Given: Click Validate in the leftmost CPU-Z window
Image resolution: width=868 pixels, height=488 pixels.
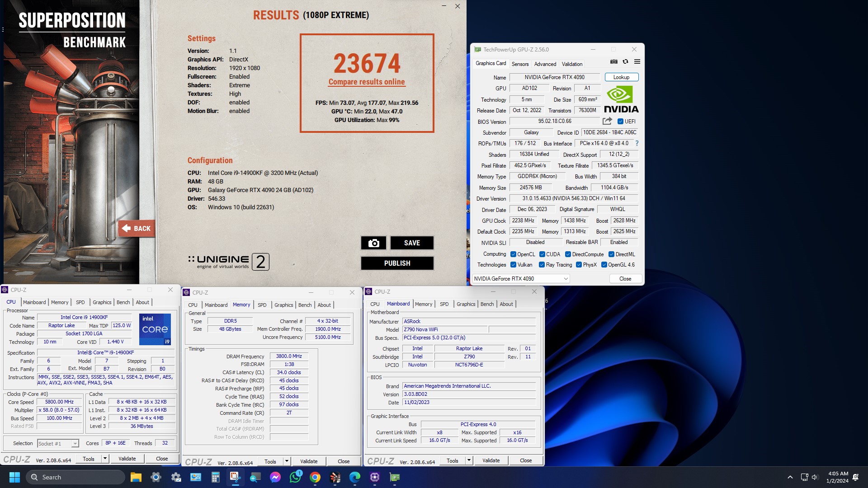Looking at the screenshot, I should pyautogui.click(x=127, y=459).
